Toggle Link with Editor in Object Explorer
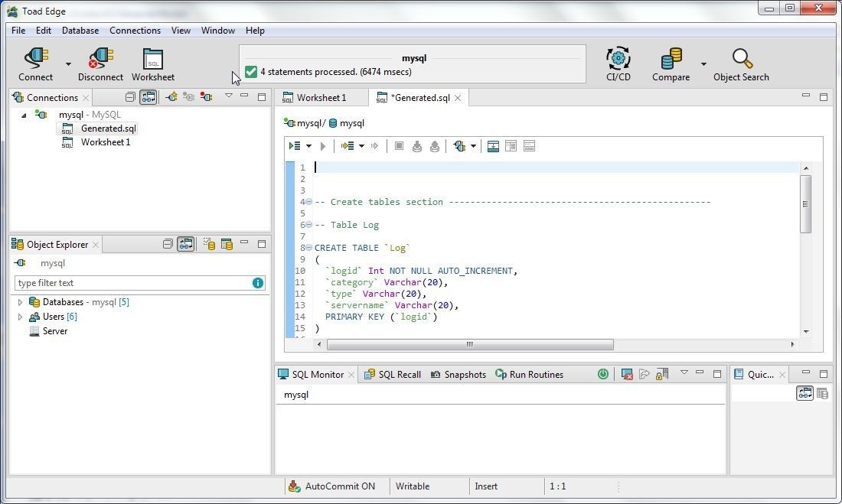The height and width of the screenshot is (504, 842). [186, 244]
